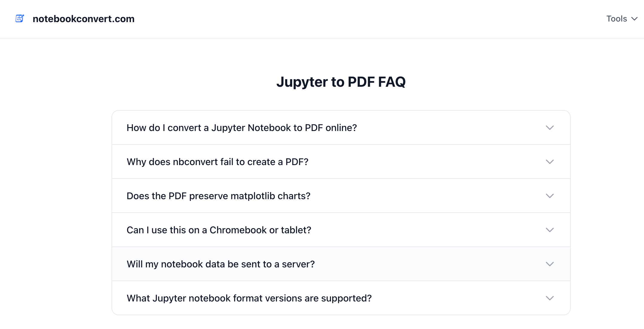Click chevron for the convert-online question
This screenshot has width=644, height=329.
(x=550, y=128)
